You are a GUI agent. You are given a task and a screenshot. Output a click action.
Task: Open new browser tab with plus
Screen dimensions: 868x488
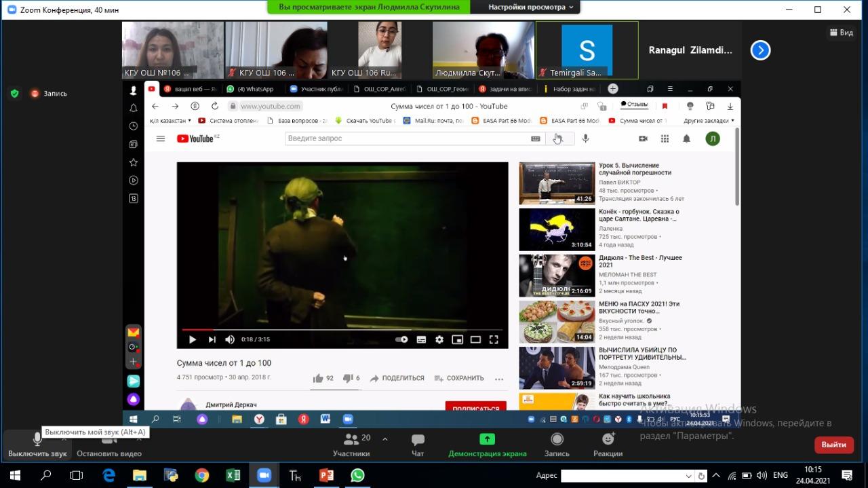[x=613, y=89]
